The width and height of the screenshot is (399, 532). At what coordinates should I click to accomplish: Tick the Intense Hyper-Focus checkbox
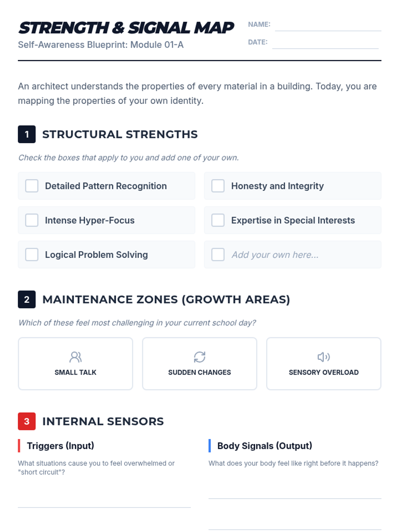click(x=32, y=220)
